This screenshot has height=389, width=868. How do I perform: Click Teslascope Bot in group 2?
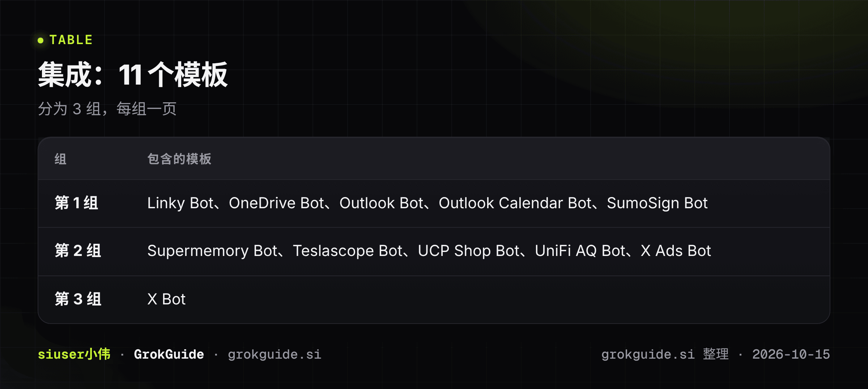pos(348,251)
